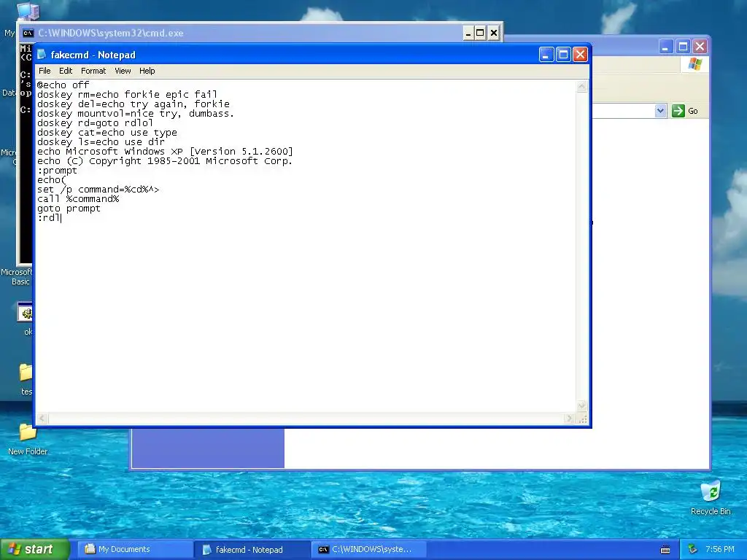
Task: Click the ':prompt' label line
Action: (x=57, y=171)
